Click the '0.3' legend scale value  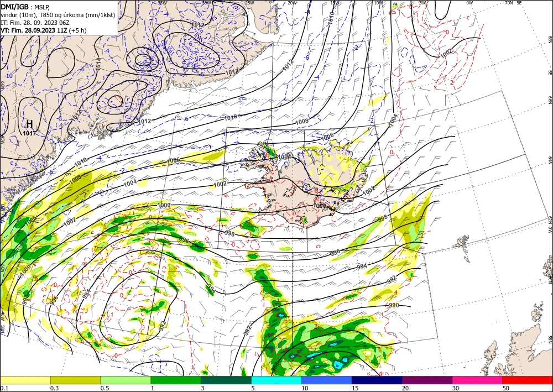click(54, 388)
